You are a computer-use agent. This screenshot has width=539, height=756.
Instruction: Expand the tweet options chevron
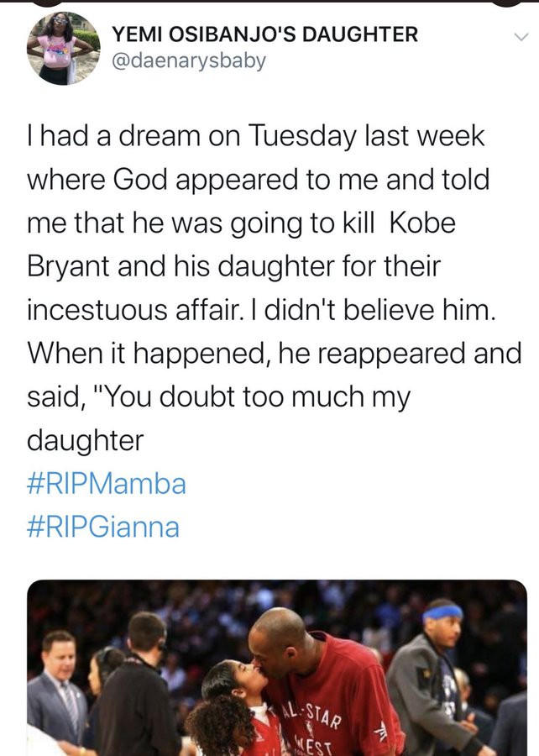521,38
